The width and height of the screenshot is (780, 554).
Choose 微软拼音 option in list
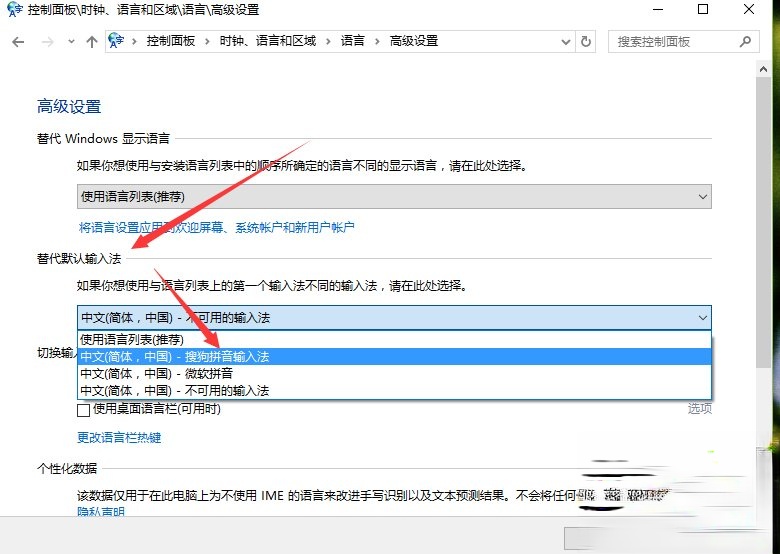[x=394, y=373]
